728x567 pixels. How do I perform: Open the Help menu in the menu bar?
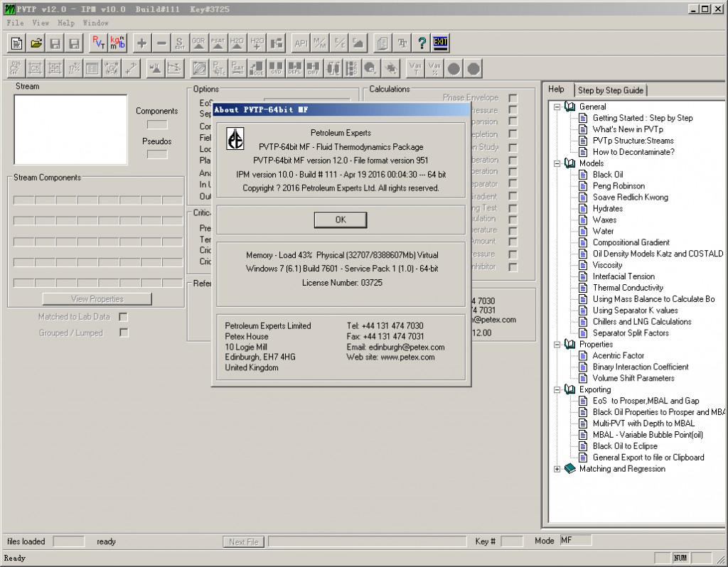click(66, 23)
